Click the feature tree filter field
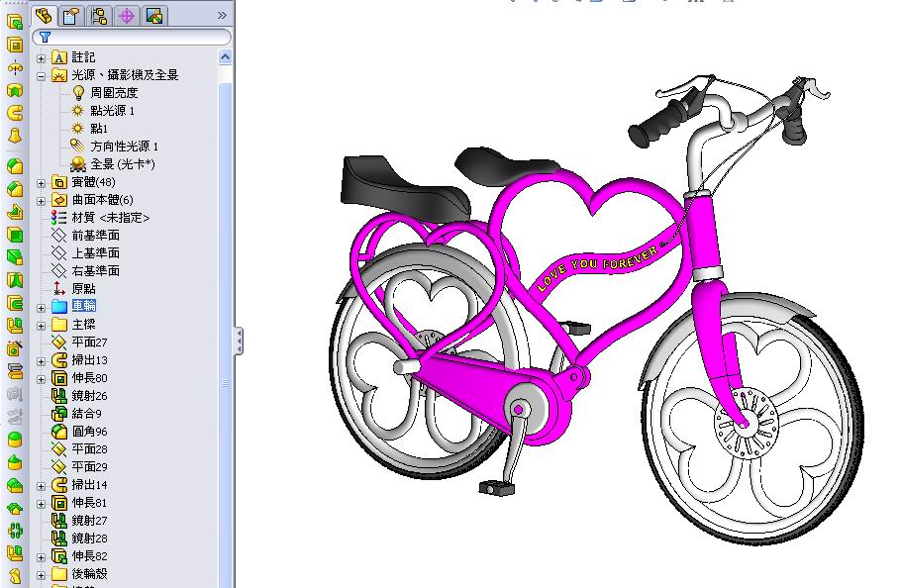Viewport: 900px width, 588px height. point(132,38)
